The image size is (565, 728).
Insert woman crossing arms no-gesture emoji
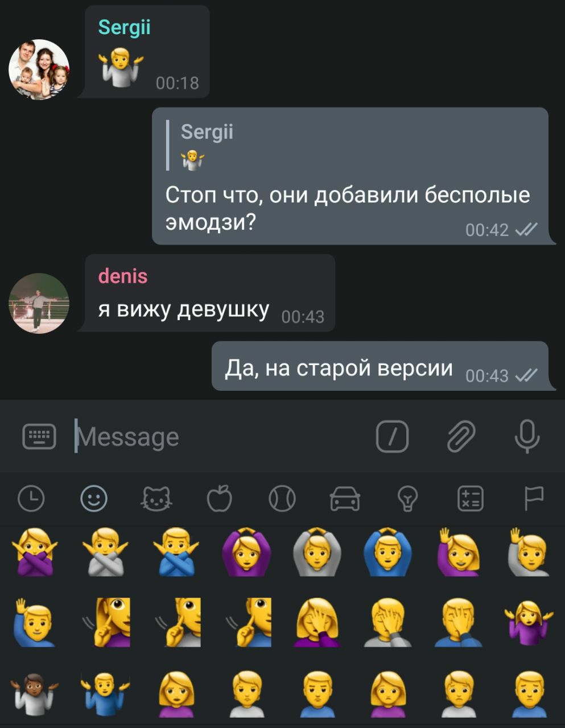click(34, 552)
